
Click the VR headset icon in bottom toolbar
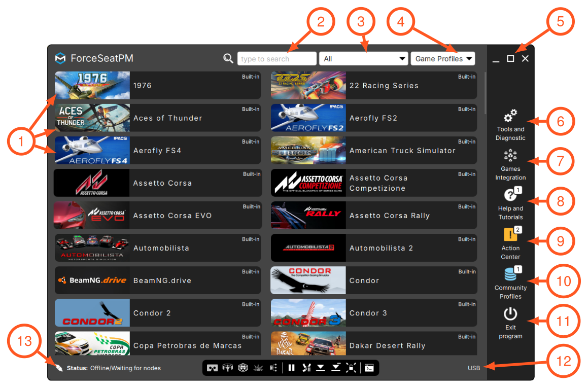(212, 368)
